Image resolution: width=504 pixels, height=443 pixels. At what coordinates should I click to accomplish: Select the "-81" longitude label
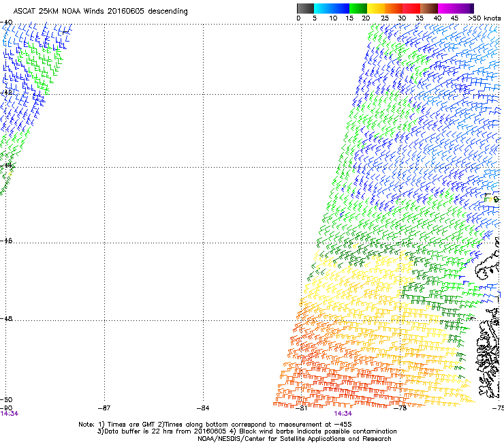(x=301, y=408)
